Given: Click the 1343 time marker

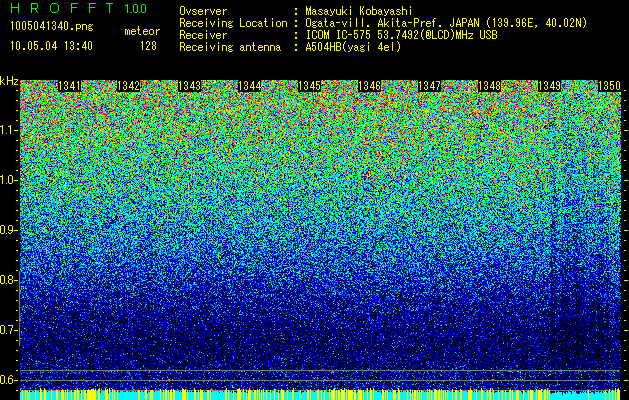Looking at the screenshot, I should pyautogui.click(x=189, y=86).
